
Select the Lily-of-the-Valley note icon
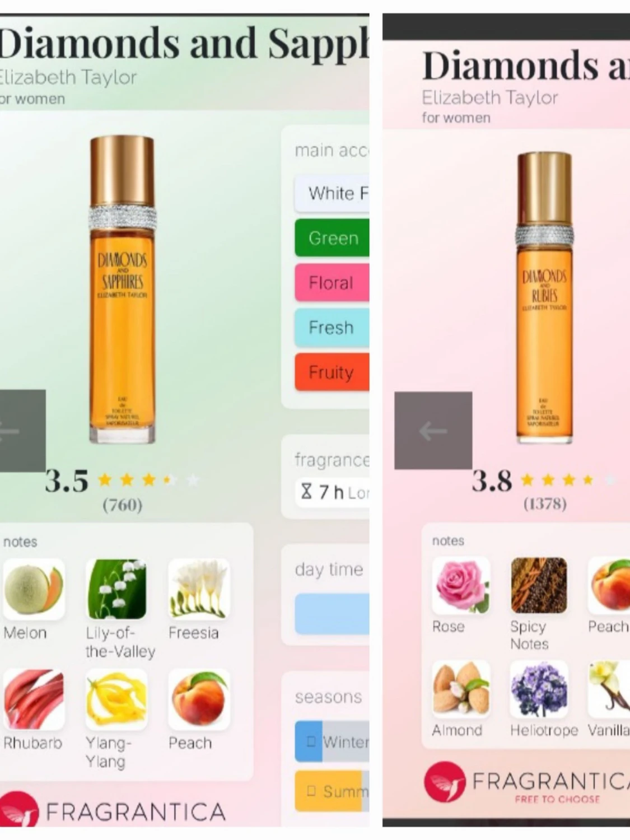116,589
